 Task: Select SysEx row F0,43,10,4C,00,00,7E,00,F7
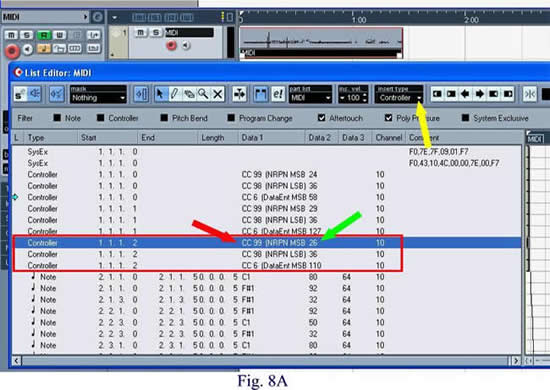267,163
